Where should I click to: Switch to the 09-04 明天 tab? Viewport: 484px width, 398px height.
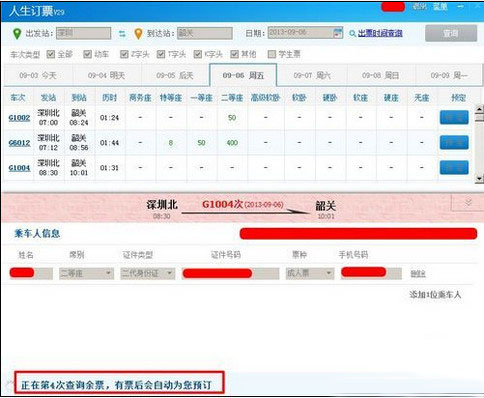click(107, 75)
